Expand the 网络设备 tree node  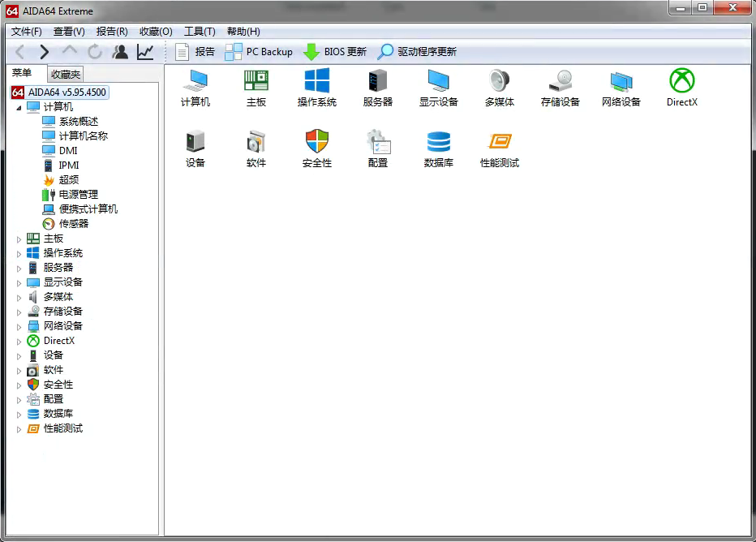click(19, 326)
